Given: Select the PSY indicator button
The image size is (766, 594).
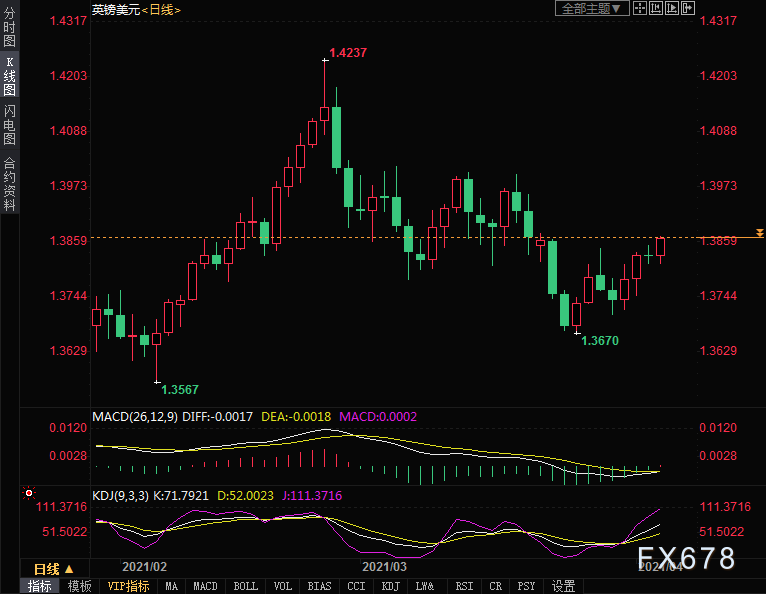Looking at the screenshot, I should 526,586.
